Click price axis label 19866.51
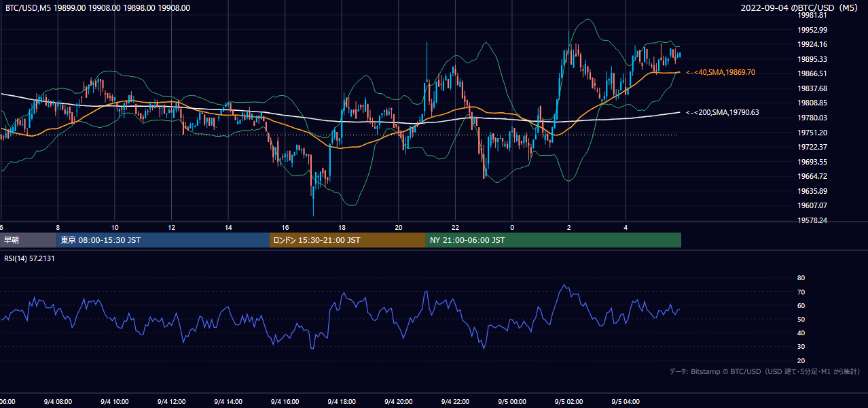Screen dimensions: 868x408 pyautogui.click(x=812, y=73)
